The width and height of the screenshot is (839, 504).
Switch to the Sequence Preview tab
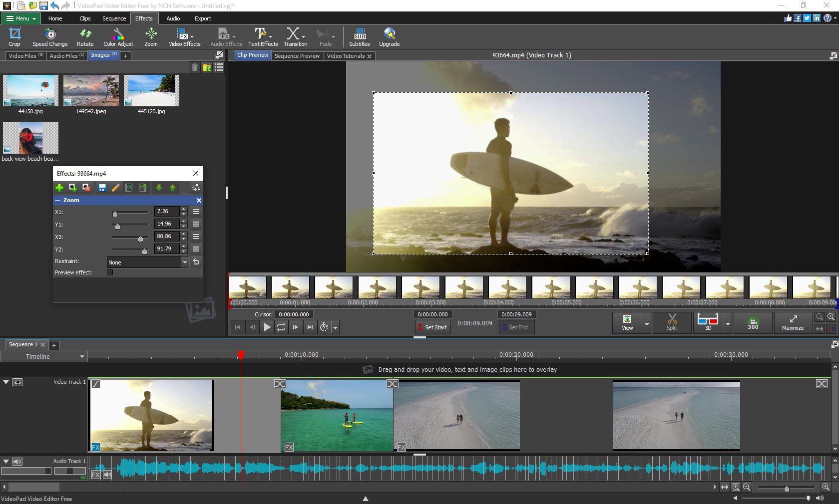click(x=297, y=56)
